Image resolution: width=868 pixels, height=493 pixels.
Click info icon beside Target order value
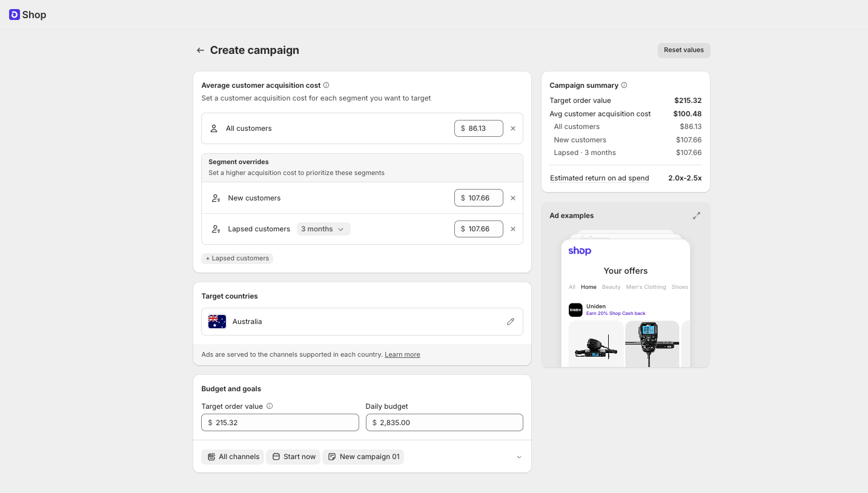(270, 406)
